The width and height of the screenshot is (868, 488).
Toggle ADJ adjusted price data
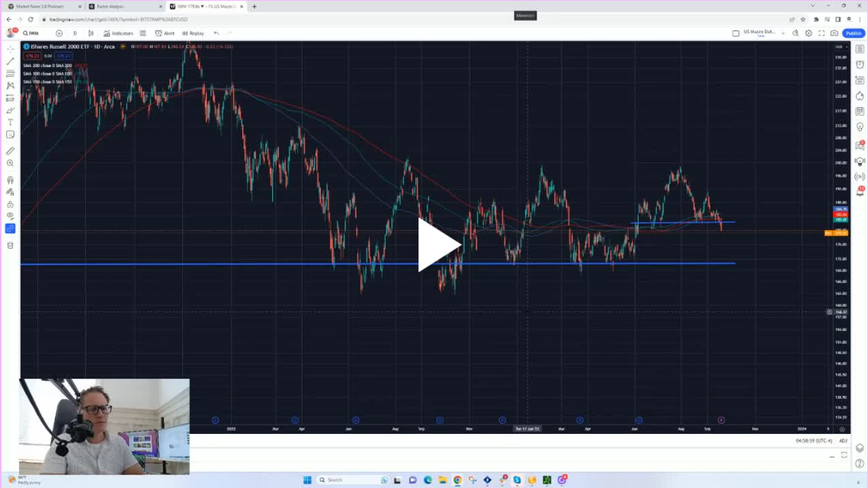[843, 441]
